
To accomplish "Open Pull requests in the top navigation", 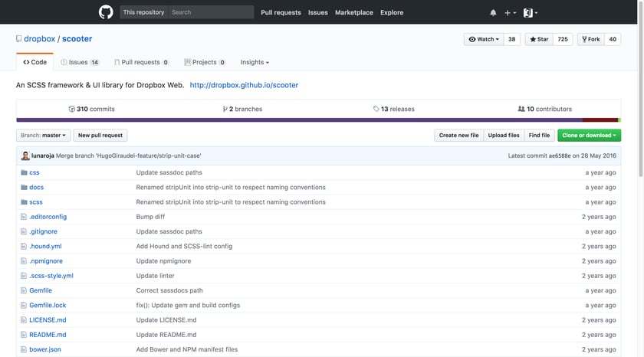I will [281, 13].
